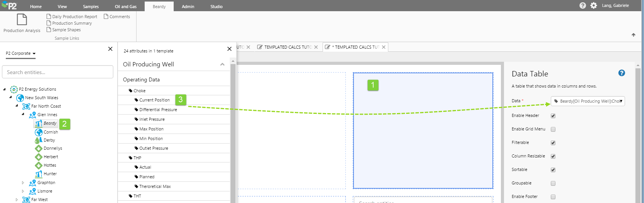Click the Production Analysis page icon
Image resolution: width=644 pixels, height=203 pixels.
tap(22, 19)
